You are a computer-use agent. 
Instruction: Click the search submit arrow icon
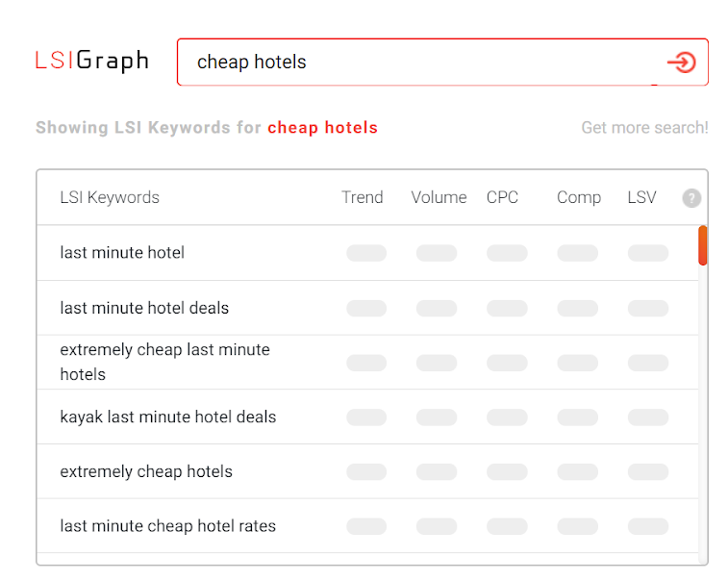(681, 63)
